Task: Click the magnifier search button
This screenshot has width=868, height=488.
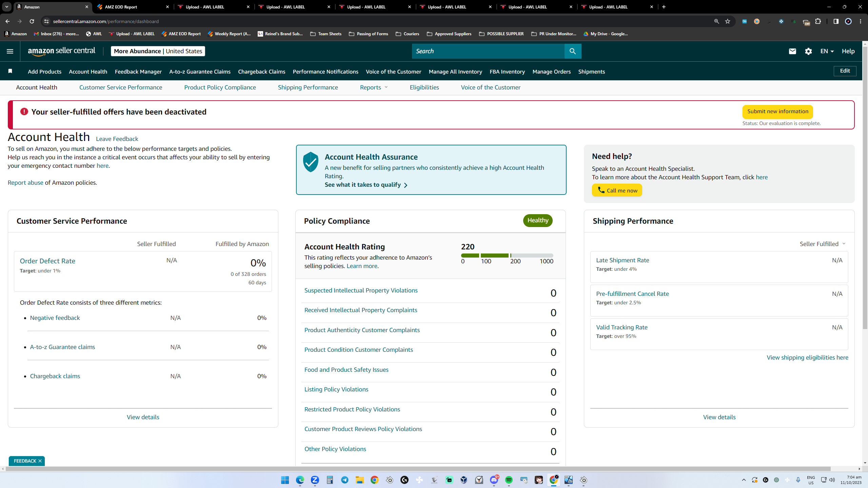Action: 573,51
